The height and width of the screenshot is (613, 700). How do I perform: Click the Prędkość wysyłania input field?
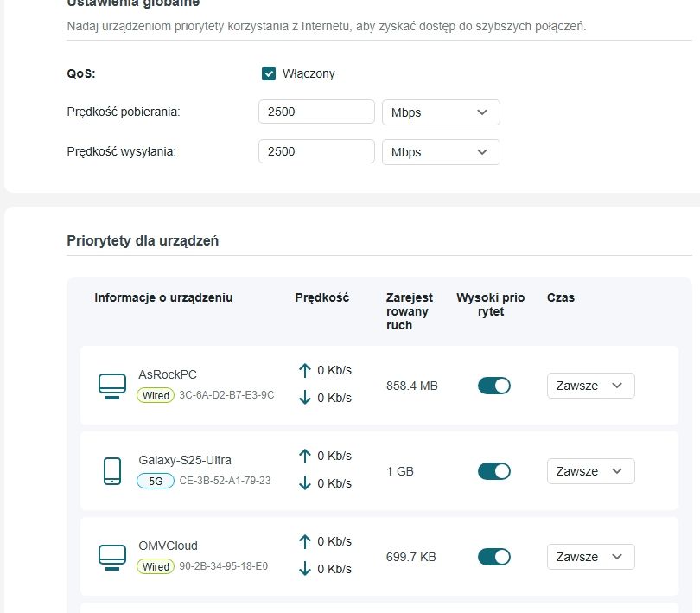(x=316, y=151)
